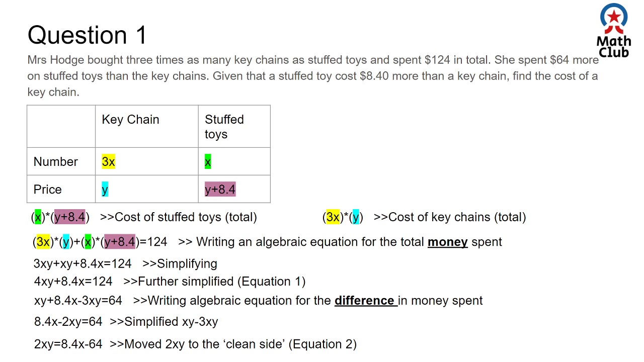
Task: Click the yellow 3x table cell value
Action: [108, 162]
